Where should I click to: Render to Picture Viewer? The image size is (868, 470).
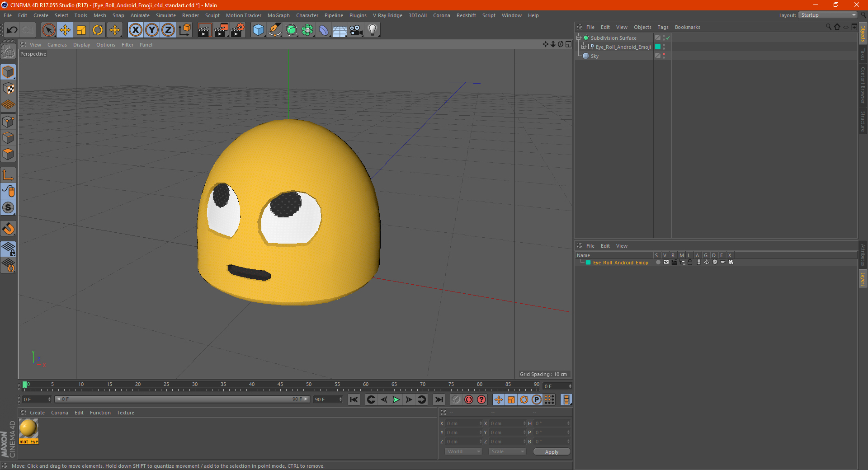tap(221, 30)
